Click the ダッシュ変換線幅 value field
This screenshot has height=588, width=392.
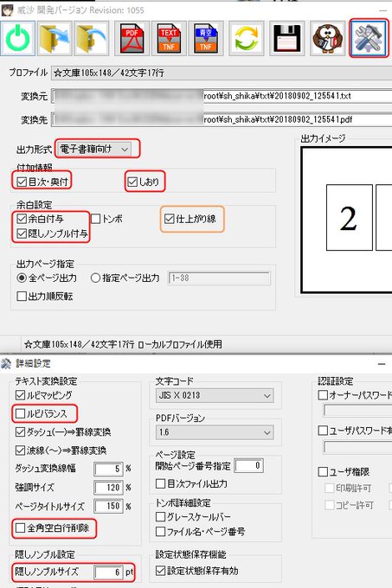coord(108,469)
